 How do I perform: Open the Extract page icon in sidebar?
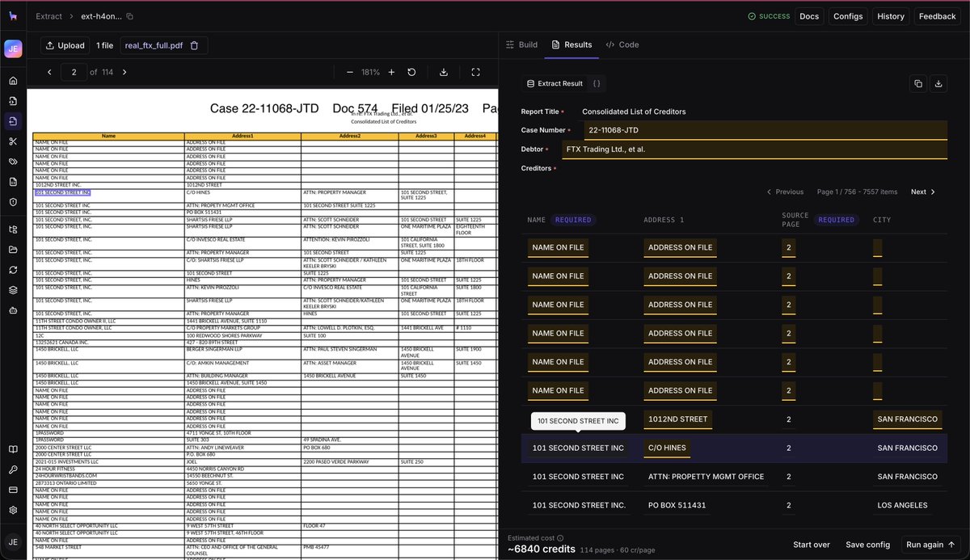coord(13,121)
